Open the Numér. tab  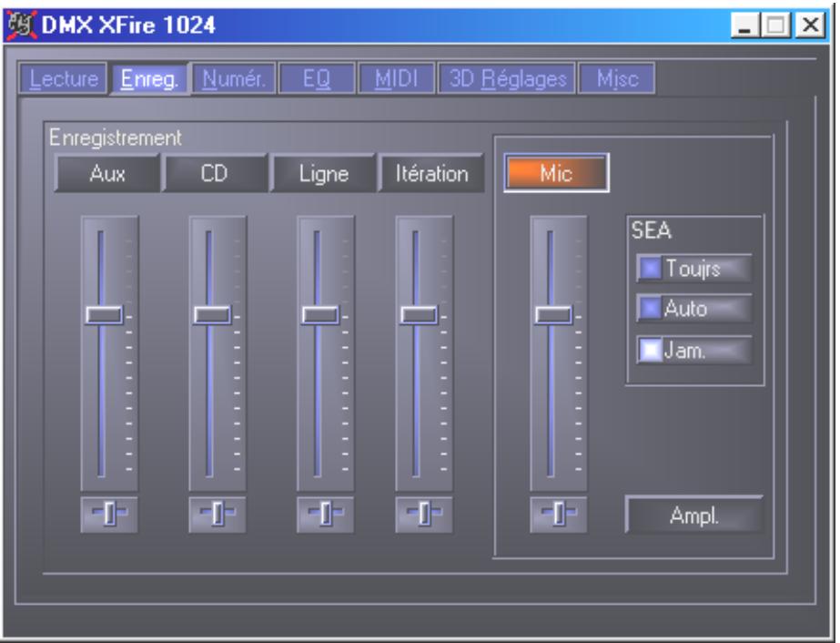point(234,79)
